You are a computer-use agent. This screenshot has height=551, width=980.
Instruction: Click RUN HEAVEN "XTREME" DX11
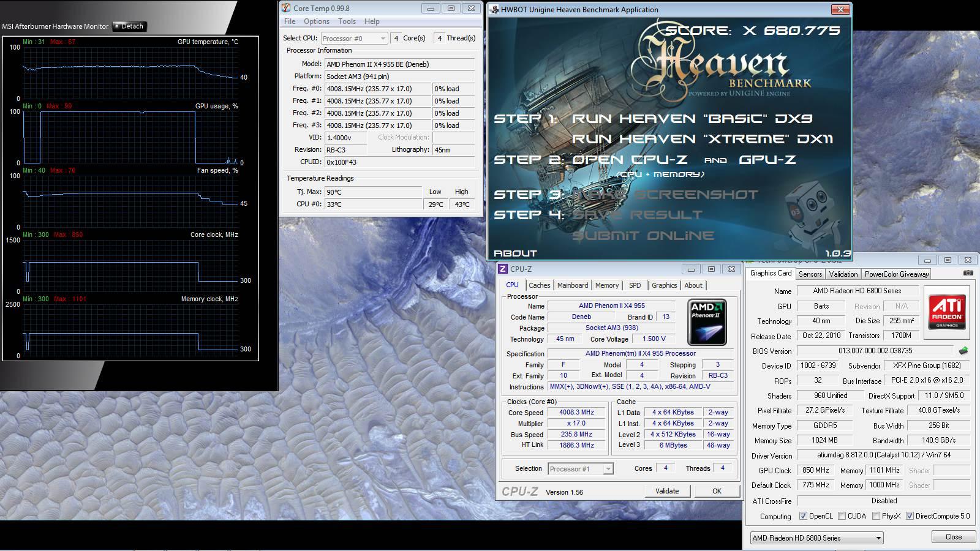point(703,139)
